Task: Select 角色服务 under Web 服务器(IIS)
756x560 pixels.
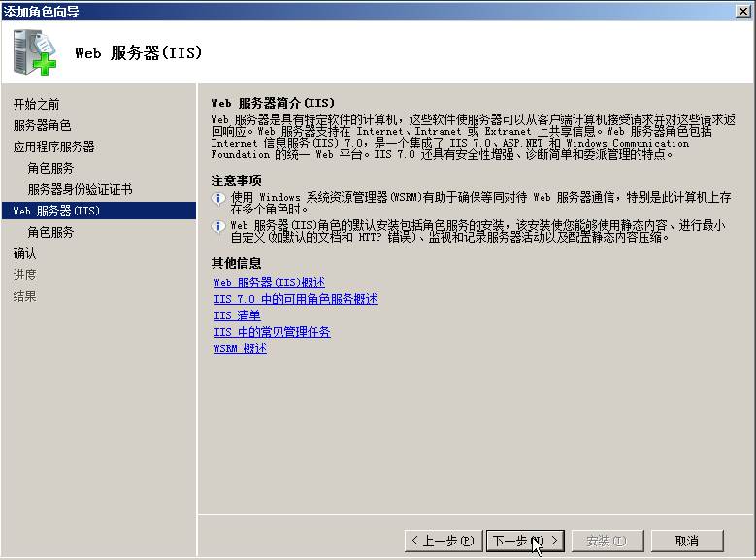Action: (50, 232)
